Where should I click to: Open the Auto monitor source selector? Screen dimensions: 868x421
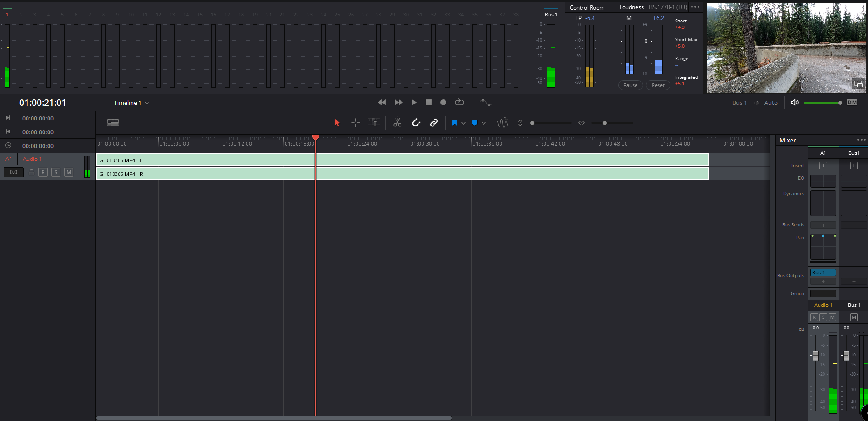point(771,103)
